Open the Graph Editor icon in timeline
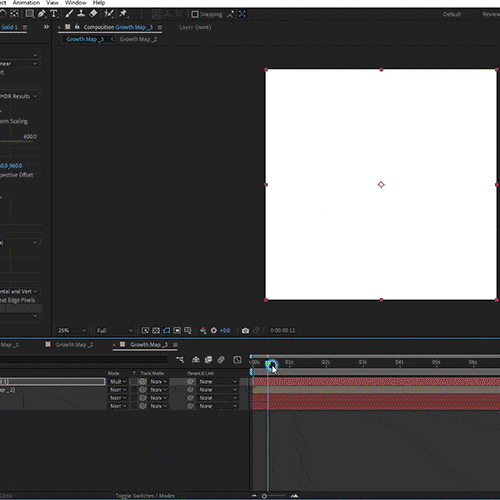500x500 pixels. point(237,359)
